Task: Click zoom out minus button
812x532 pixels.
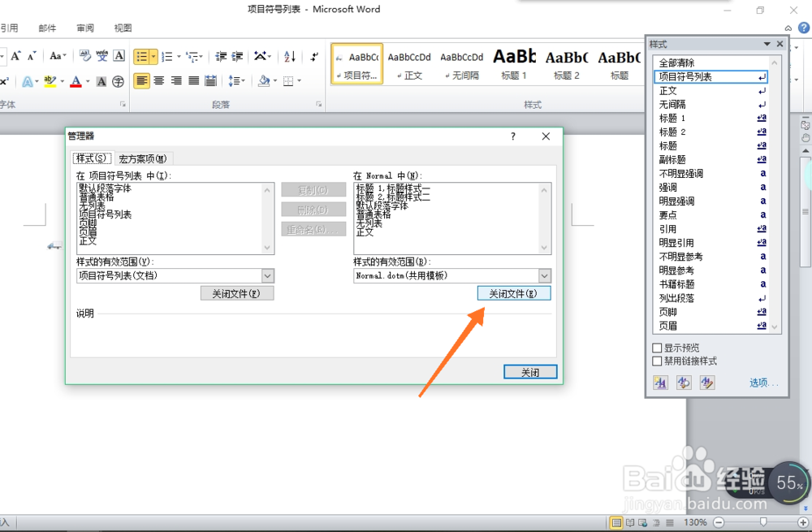Action: (719, 522)
